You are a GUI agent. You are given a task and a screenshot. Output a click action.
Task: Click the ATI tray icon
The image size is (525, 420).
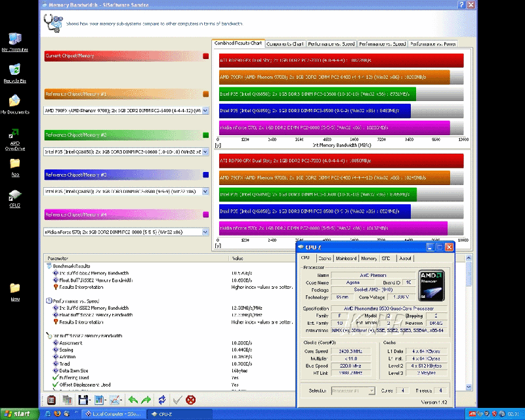click(x=472, y=414)
